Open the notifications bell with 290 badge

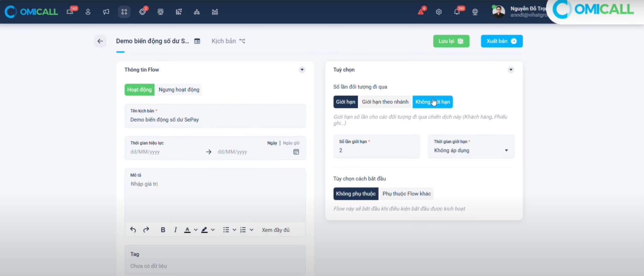click(457, 12)
